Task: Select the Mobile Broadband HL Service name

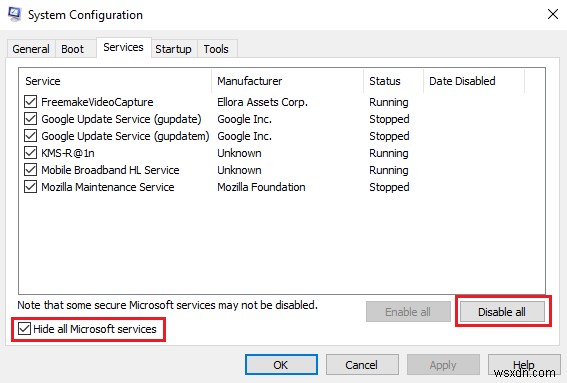Action: 110,170
